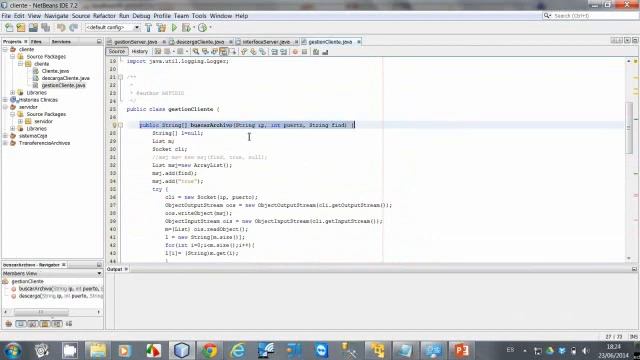Click the Shift Line Right editor icon
Image resolution: width=640 pixels, height=360 pixels.
click(283, 52)
